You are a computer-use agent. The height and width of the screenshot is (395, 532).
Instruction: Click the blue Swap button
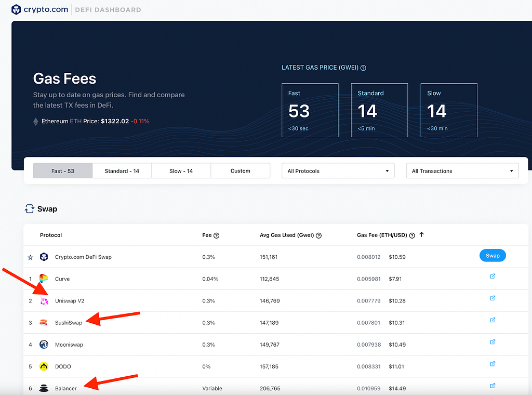pos(493,256)
